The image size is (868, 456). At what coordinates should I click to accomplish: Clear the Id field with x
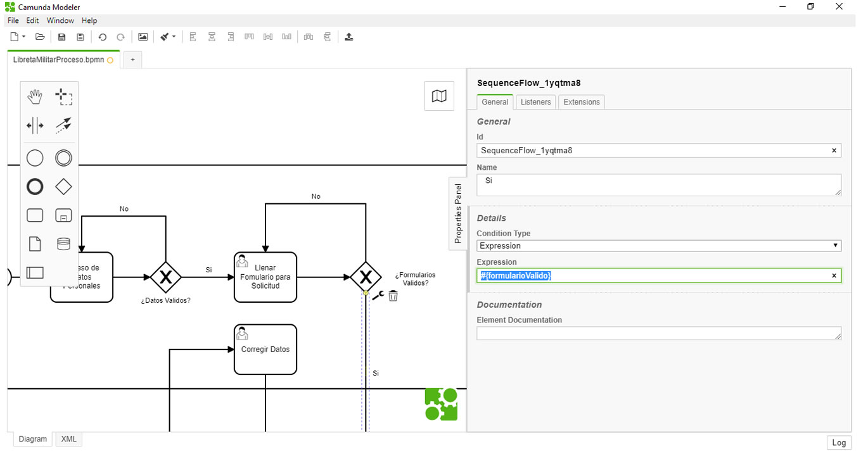pyautogui.click(x=834, y=151)
